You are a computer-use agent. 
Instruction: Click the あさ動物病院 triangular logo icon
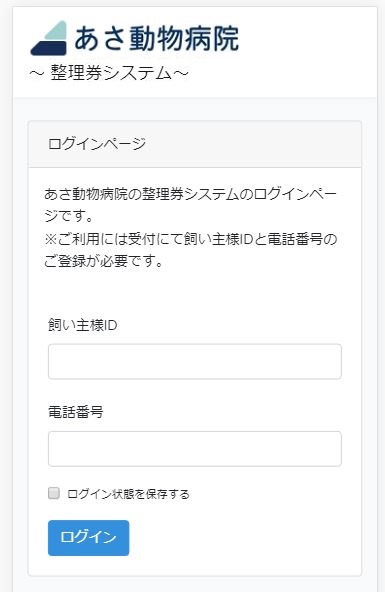click(49, 38)
